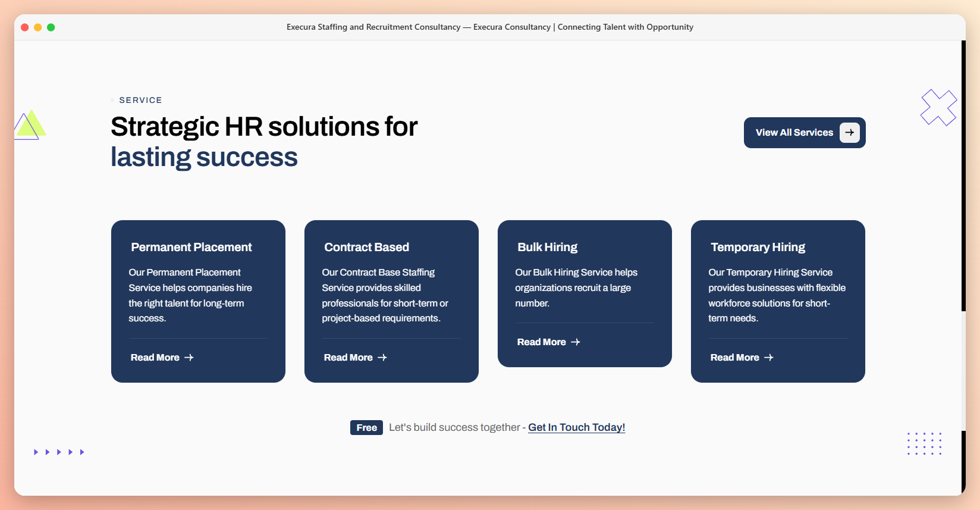Click the arrow icon in View All Services
This screenshot has height=510, width=980.
[849, 133]
